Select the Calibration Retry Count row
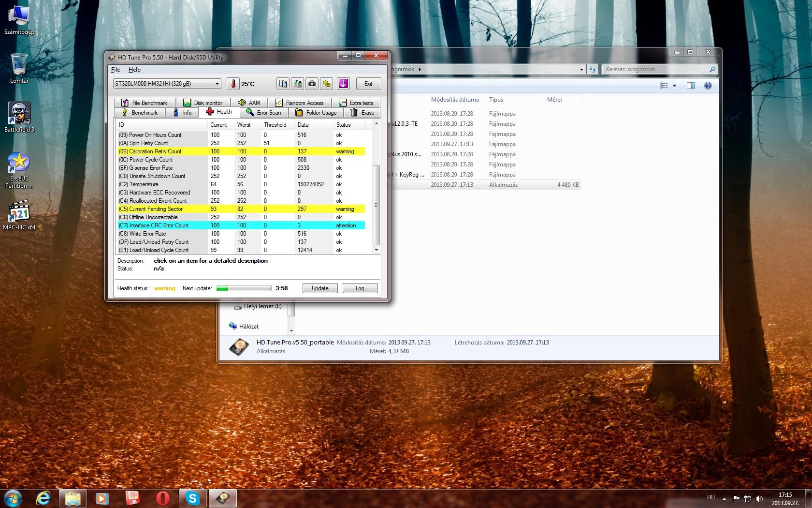812x508 pixels. tap(241, 151)
